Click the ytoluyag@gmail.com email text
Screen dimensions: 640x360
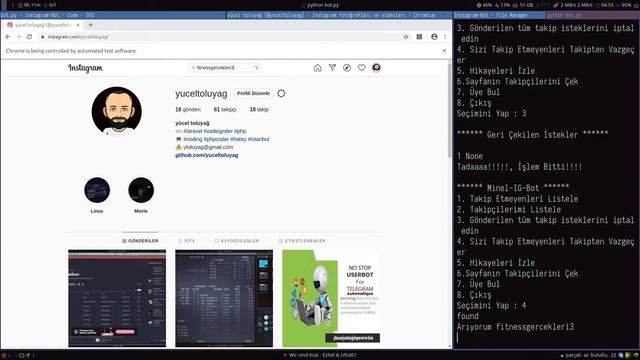[x=208, y=147]
